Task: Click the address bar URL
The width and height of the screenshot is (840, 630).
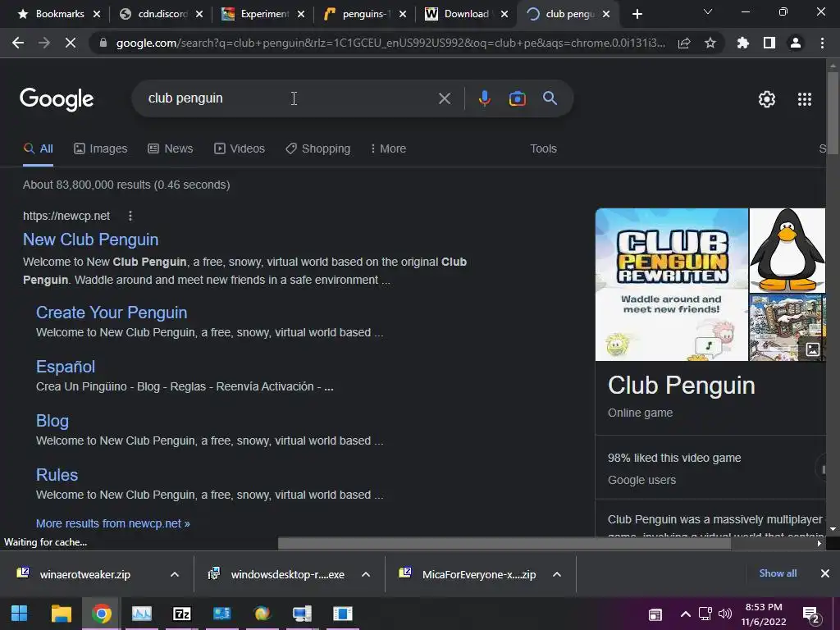Action: coord(390,43)
